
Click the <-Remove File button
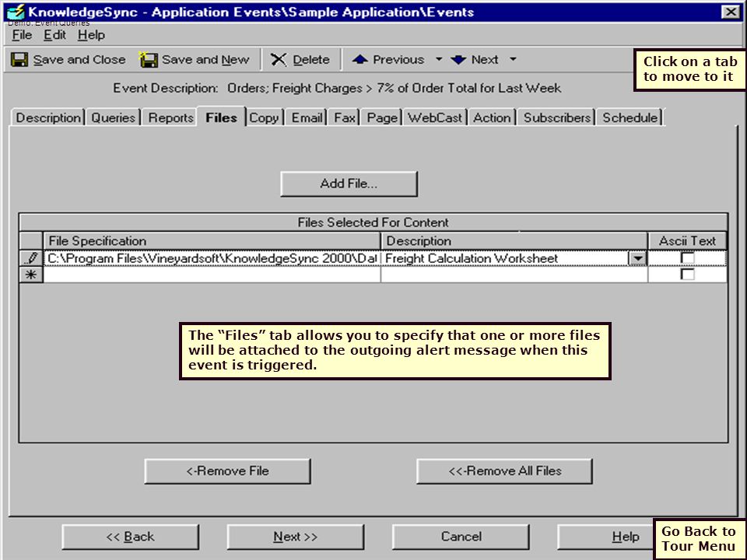(228, 471)
